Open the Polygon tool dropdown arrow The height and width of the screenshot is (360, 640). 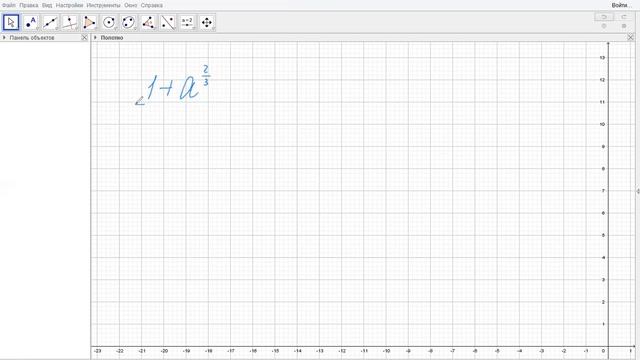tap(96, 29)
